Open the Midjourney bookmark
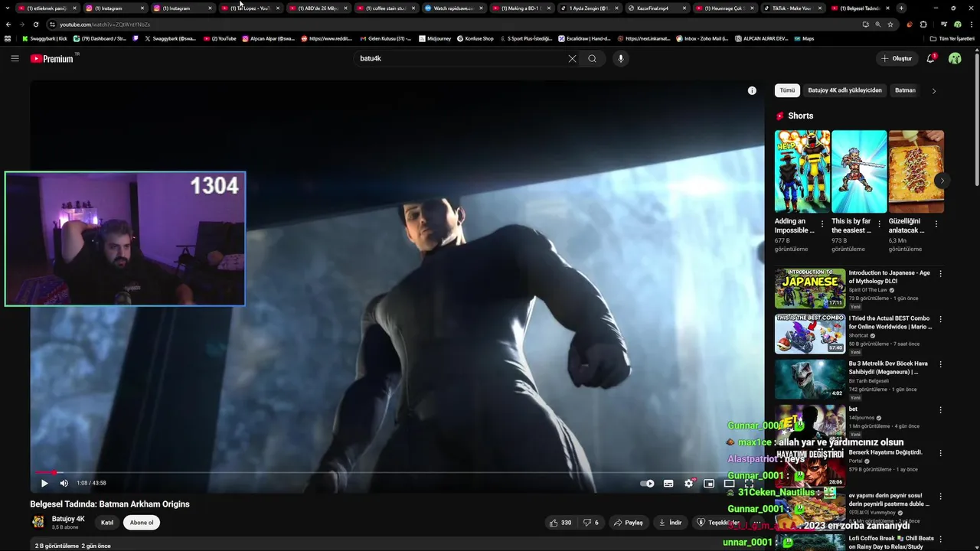 (434, 38)
